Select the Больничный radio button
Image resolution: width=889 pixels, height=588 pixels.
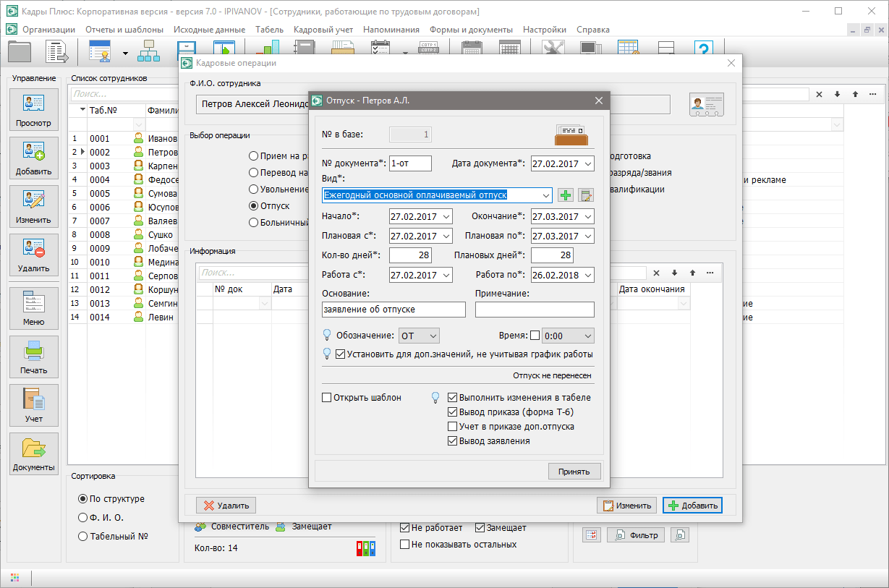tap(253, 223)
